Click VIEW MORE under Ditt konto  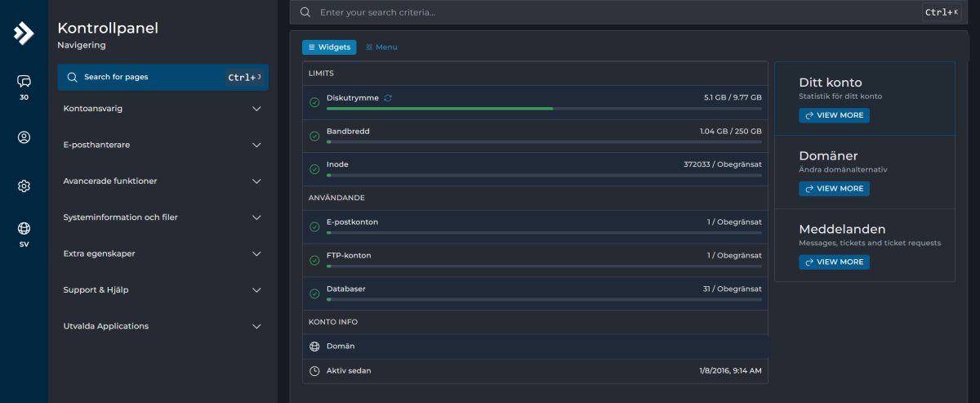point(834,115)
